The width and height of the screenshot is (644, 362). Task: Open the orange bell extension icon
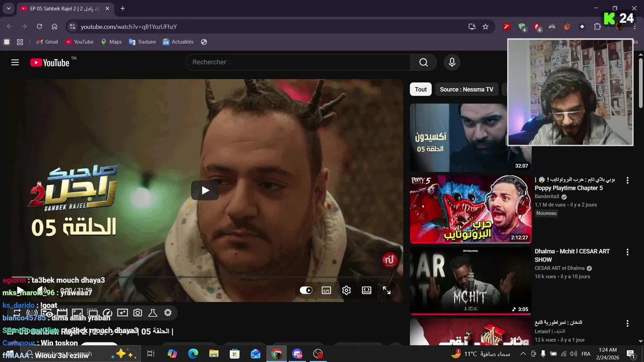[567, 27]
